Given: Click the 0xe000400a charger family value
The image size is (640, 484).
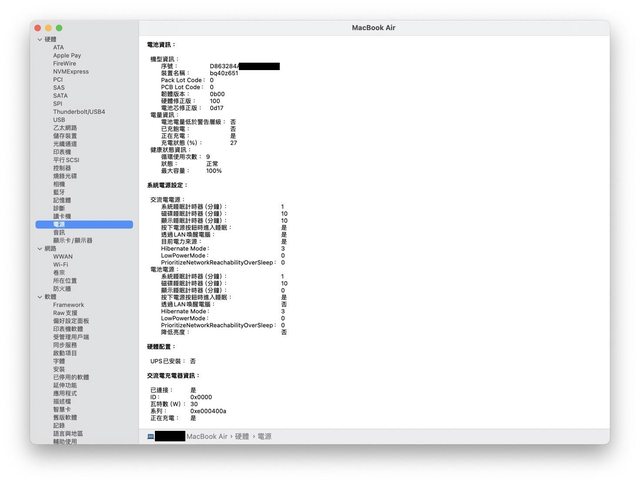Looking at the screenshot, I should tap(208, 411).
